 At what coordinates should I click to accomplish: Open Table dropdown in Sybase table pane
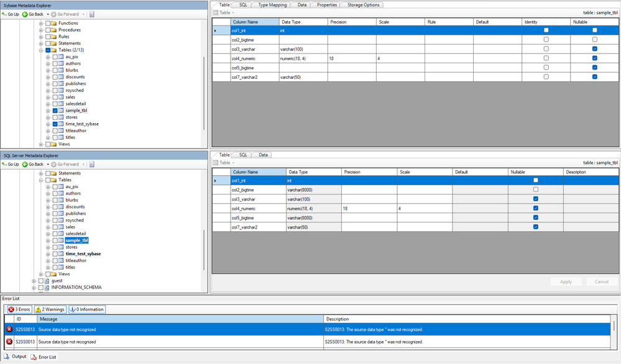[x=233, y=13]
